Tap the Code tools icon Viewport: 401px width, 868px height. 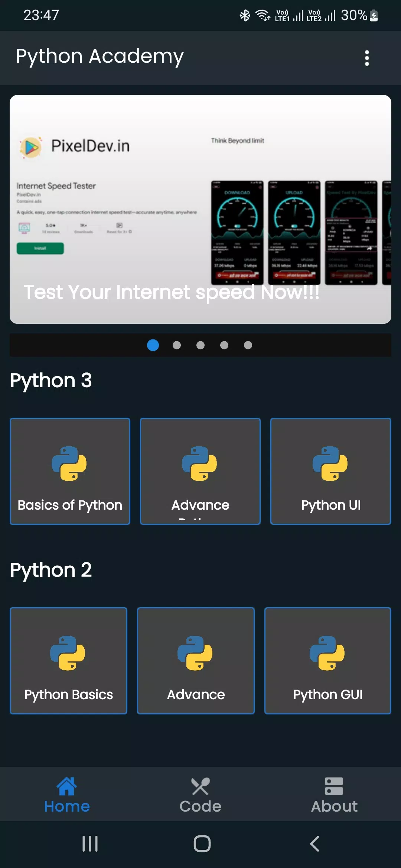(200, 786)
